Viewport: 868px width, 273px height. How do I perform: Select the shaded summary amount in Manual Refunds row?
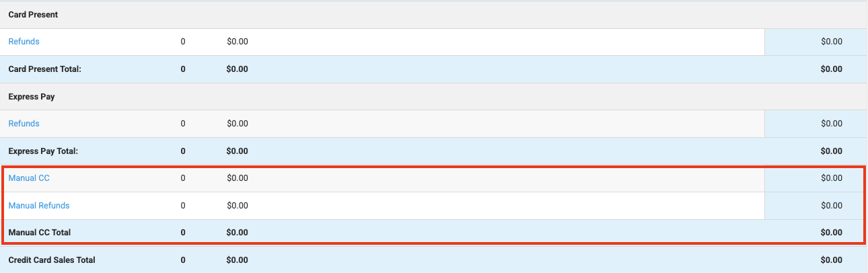(832, 206)
